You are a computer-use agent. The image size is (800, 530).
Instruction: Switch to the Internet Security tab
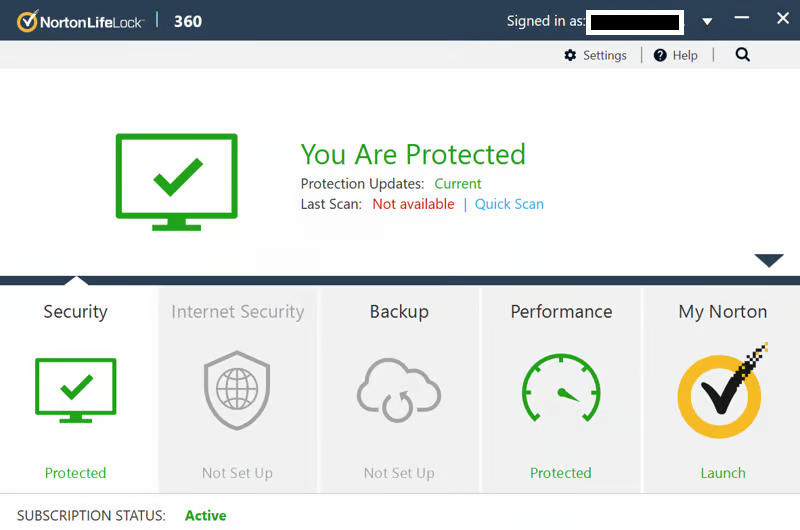pyautogui.click(x=237, y=312)
